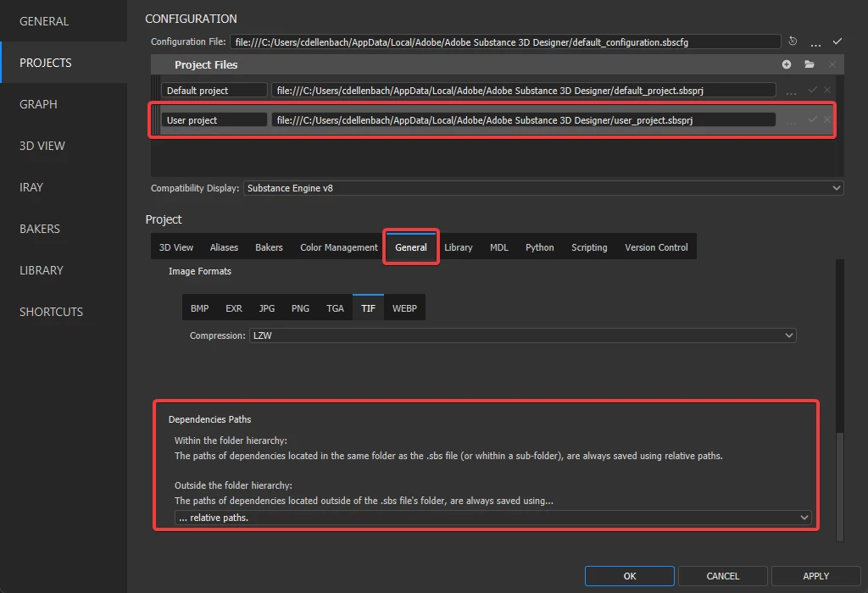Viewport: 868px width, 593px height.
Task: Edit the Default project name field
Action: pos(214,90)
